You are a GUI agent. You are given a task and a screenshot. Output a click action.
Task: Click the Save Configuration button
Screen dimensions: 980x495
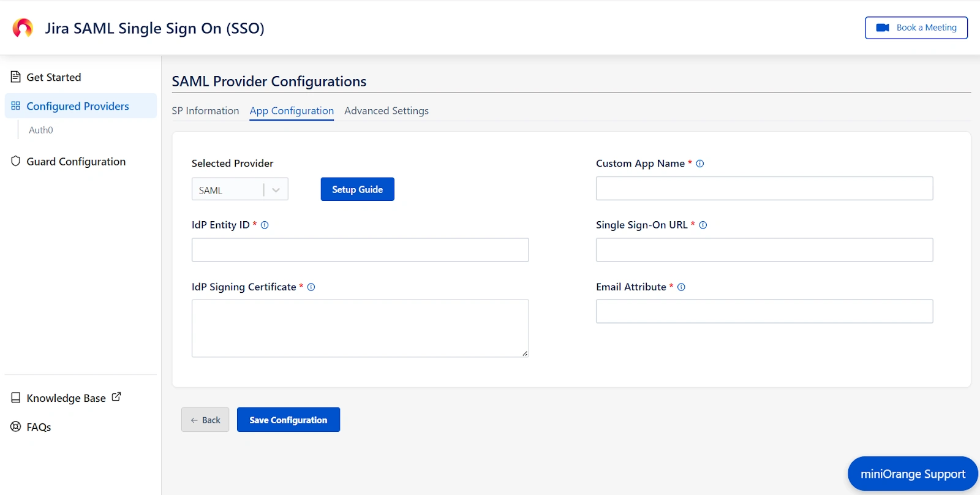tap(288, 420)
